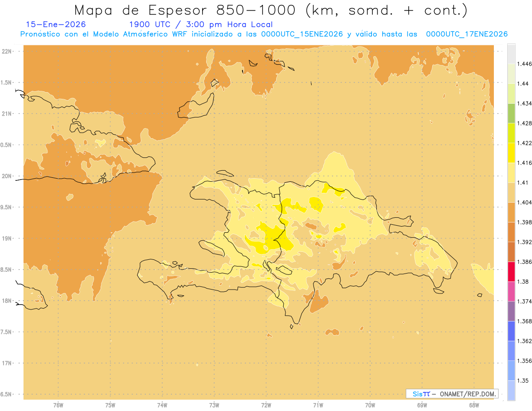Image resolution: width=532 pixels, height=411 pixels.
Task: Click the legend value '1.356'
Action: [524, 361]
